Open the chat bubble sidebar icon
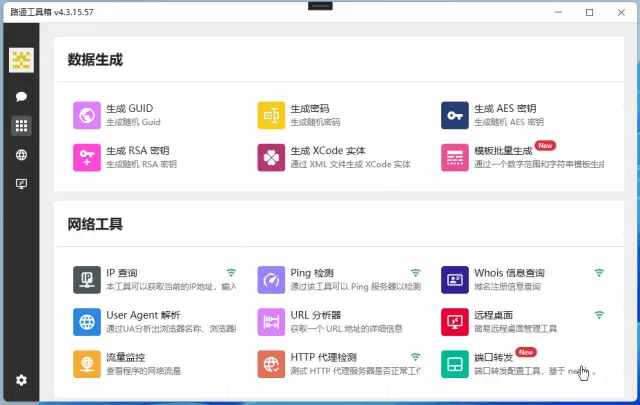This screenshot has height=405, width=640. [x=21, y=96]
